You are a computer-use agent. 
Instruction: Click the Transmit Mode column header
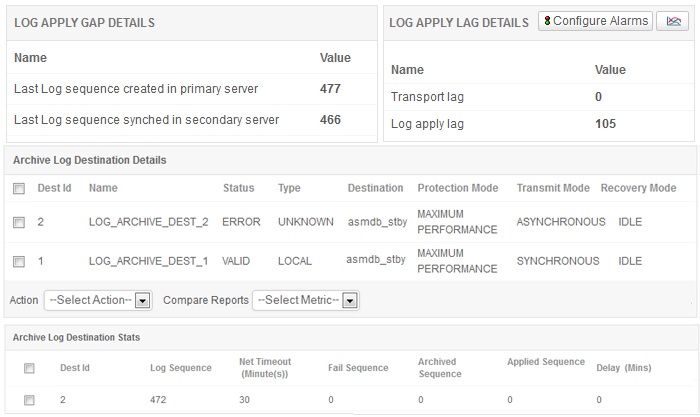(x=553, y=188)
